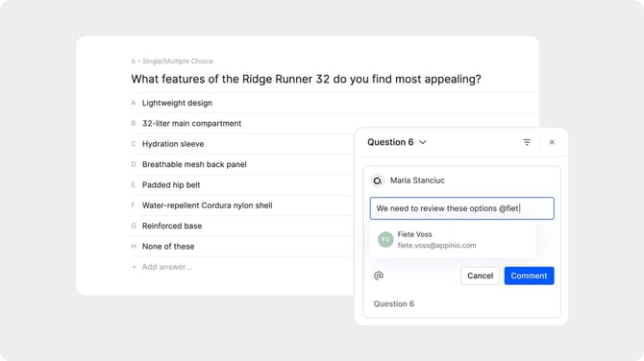Click the question title text

(x=306, y=79)
